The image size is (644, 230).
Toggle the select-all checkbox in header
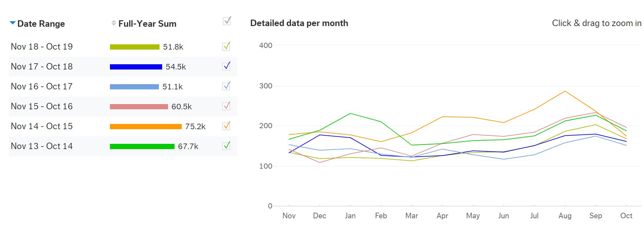click(227, 21)
